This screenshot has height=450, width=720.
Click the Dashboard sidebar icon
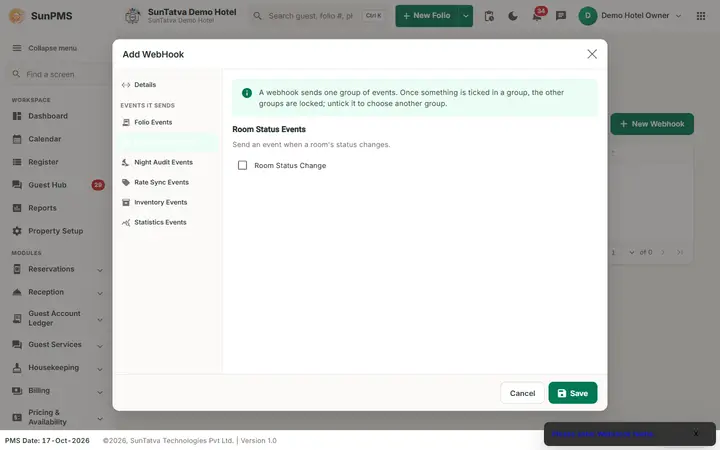pyautogui.click(x=17, y=116)
